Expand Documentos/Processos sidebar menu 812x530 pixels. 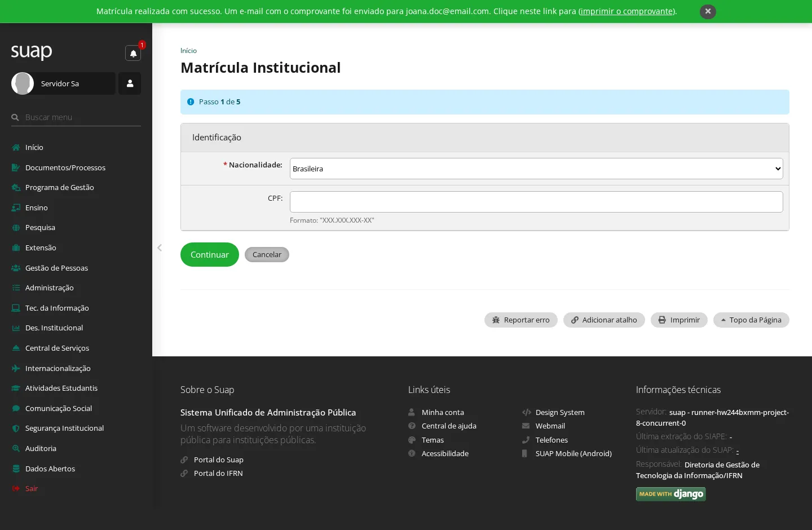pyautogui.click(x=76, y=167)
